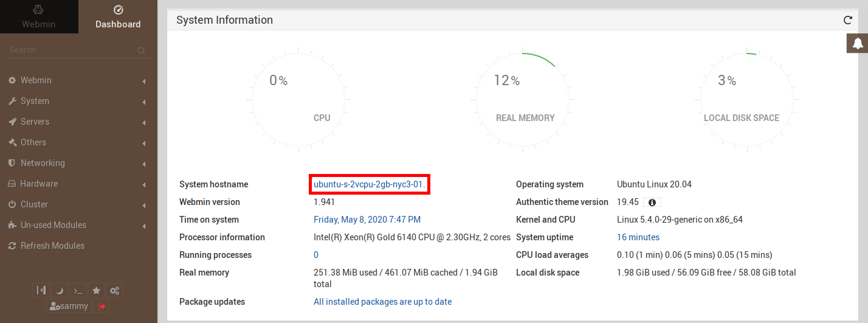This screenshot has width=868, height=323.
Task: Open favorites with the star icon
Action: (x=96, y=290)
